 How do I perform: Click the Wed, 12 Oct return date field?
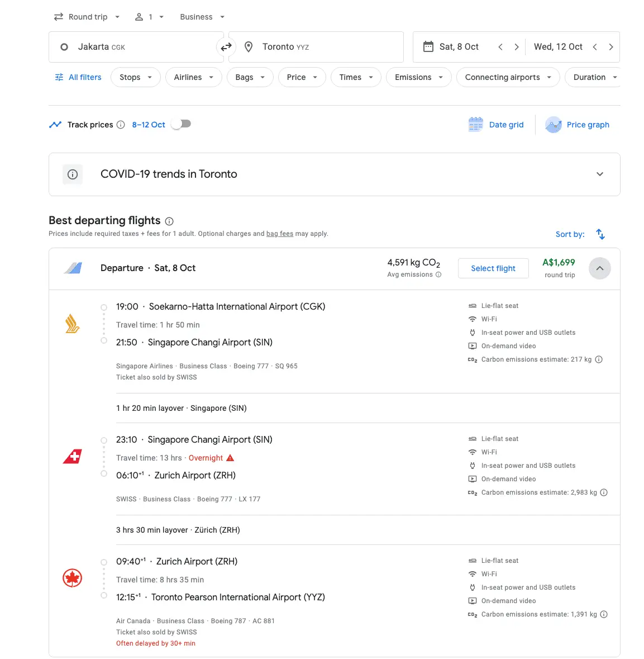558,46
